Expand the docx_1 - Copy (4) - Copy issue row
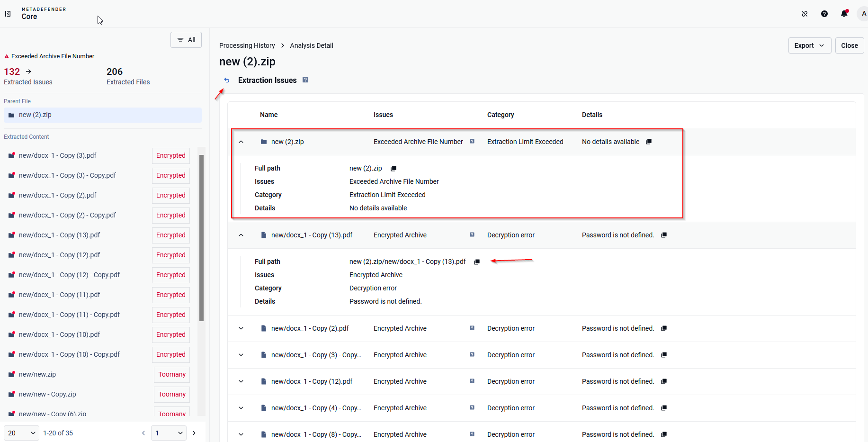Screen dimensions: 868x442 (x=241, y=408)
